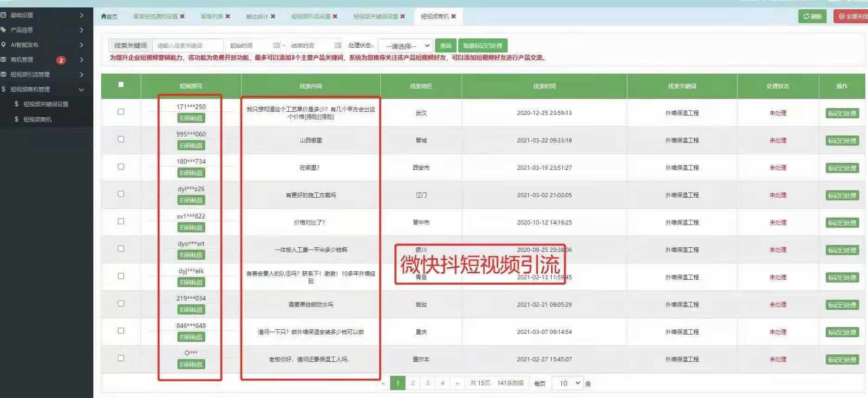Close the 留言短信通知设置 tab
868x398 pixels.
(x=183, y=16)
